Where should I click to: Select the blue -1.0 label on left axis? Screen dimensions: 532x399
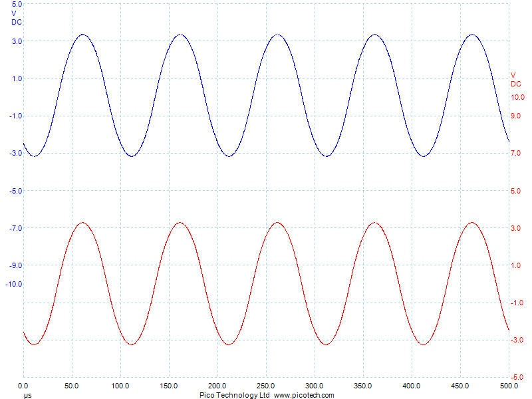click(x=15, y=116)
